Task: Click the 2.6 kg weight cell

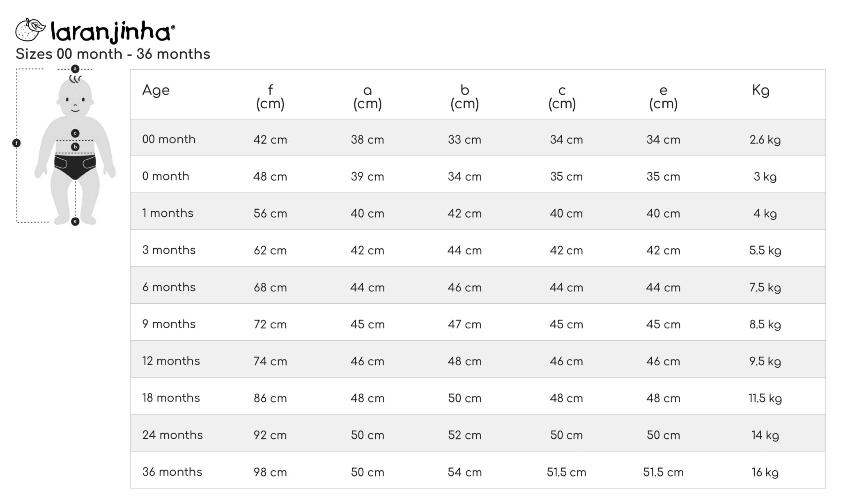Action: pos(765,140)
